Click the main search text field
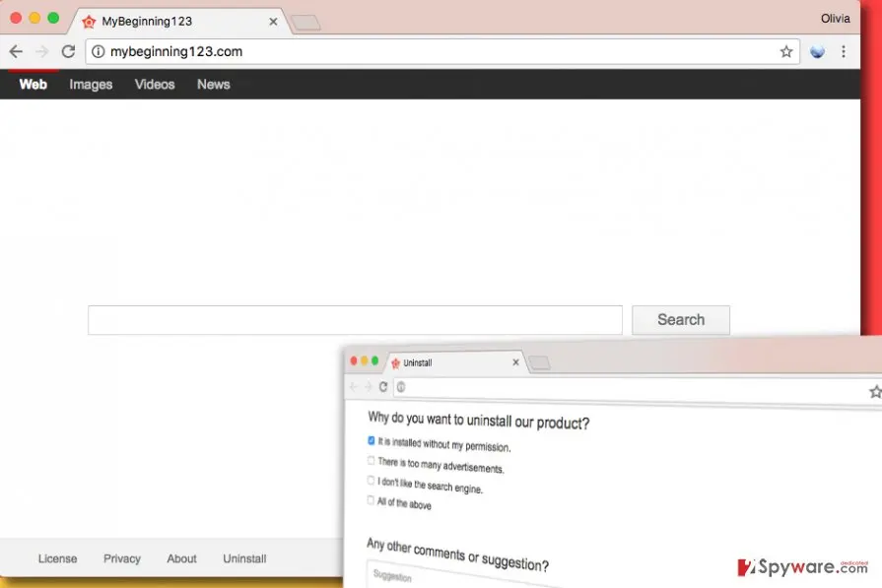 [x=355, y=320]
